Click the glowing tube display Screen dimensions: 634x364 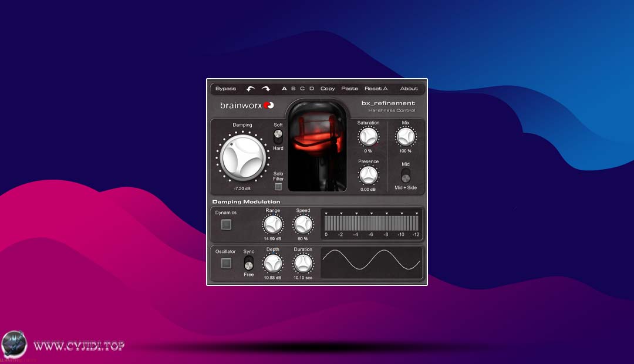[x=317, y=146]
